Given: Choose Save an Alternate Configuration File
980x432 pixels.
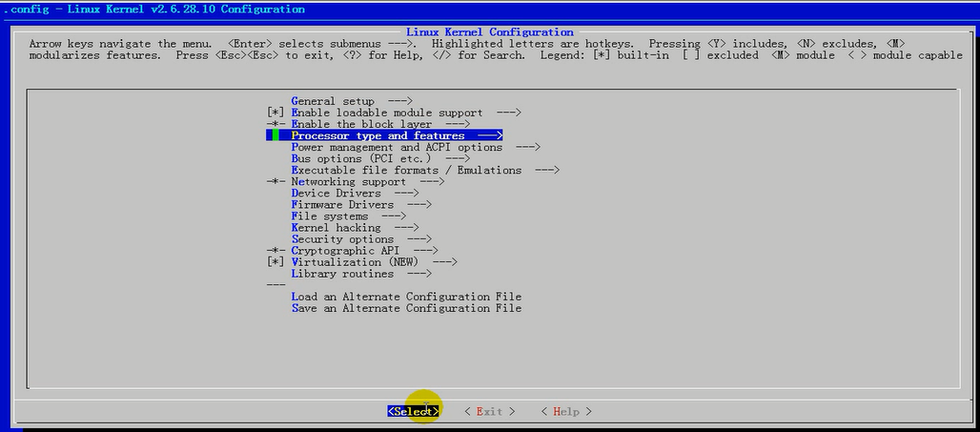Looking at the screenshot, I should pyautogui.click(x=406, y=308).
